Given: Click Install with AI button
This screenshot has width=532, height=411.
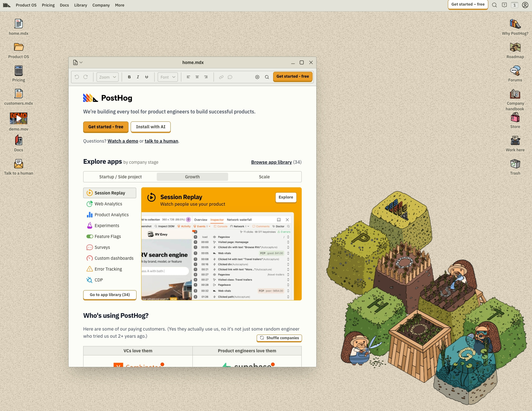Looking at the screenshot, I should tap(151, 127).
